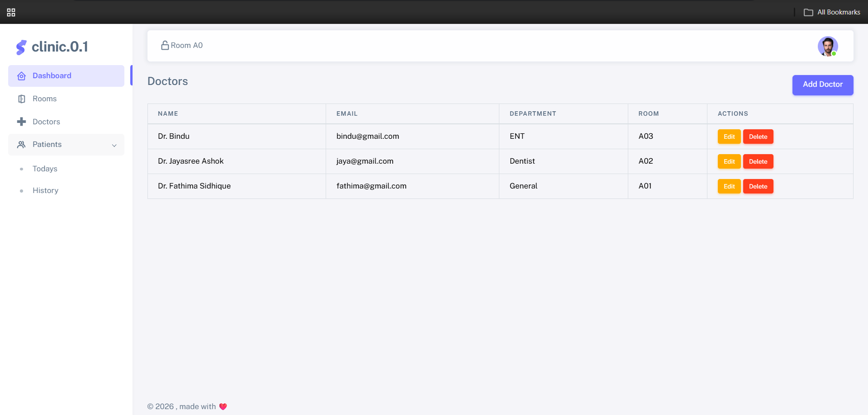868x415 pixels.
Task: Open History patients submenu item
Action: click(x=45, y=190)
